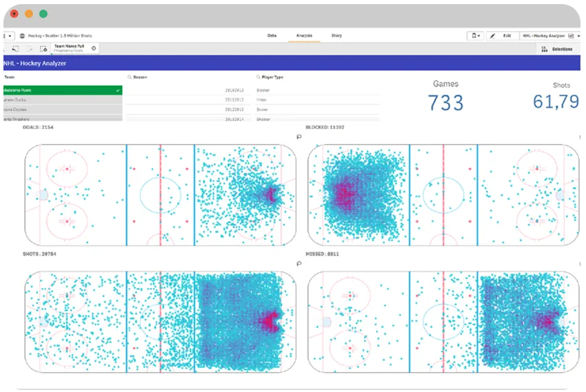Select Blocker in Player Type list
The width and height of the screenshot is (586, 392).
(317, 90)
